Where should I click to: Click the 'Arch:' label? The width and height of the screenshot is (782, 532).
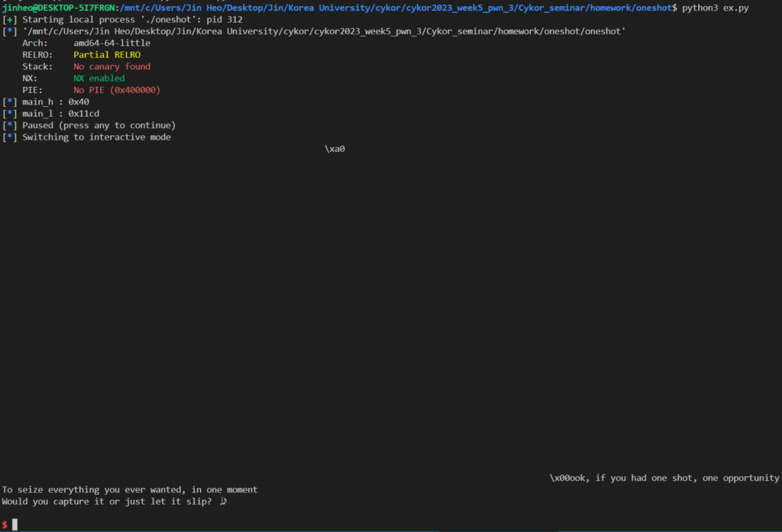click(x=35, y=44)
